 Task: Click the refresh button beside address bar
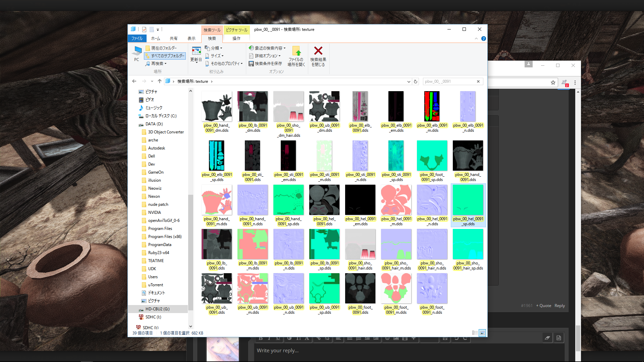(416, 81)
